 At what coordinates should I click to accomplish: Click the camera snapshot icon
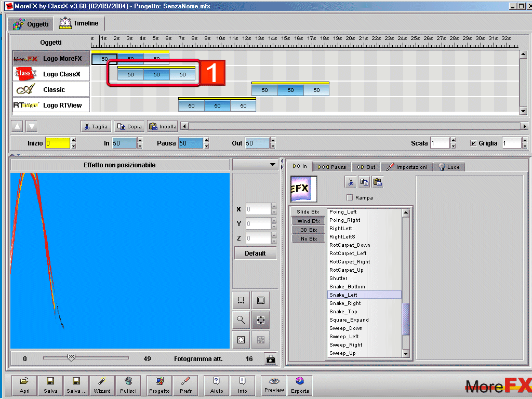pos(270,358)
